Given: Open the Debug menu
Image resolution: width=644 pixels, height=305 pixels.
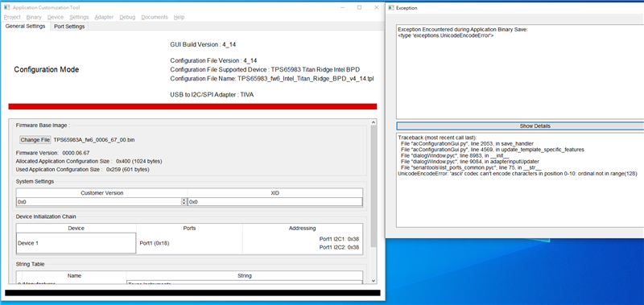Looking at the screenshot, I should (x=127, y=17).
